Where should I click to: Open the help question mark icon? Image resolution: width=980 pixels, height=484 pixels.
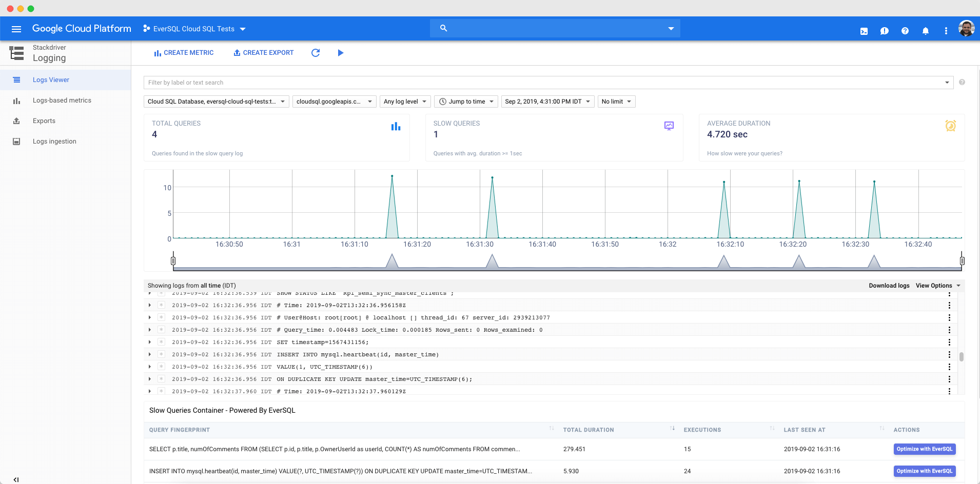[905, 31]
